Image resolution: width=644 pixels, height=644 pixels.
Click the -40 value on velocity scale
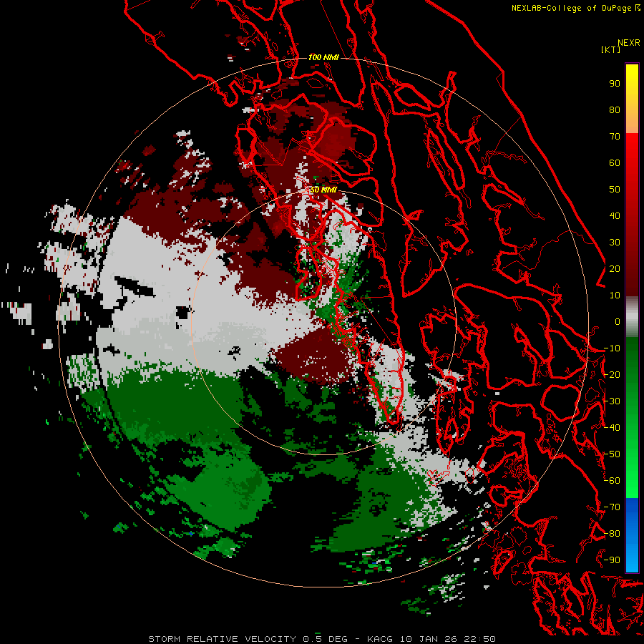click(x=612, y=428)
